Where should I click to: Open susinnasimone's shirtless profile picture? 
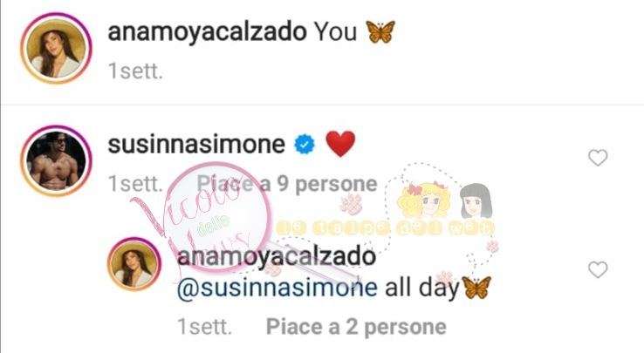[56, 160]
